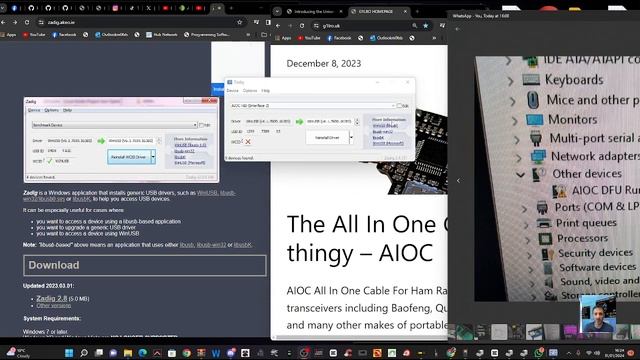640x360 pixels.
Task: Switch to Introducing the Univ... tab
Action: [x=314, y=11]
